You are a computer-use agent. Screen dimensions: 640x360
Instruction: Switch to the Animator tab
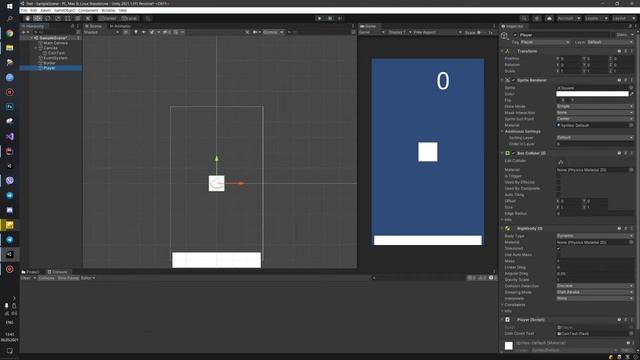click(120, 26)
